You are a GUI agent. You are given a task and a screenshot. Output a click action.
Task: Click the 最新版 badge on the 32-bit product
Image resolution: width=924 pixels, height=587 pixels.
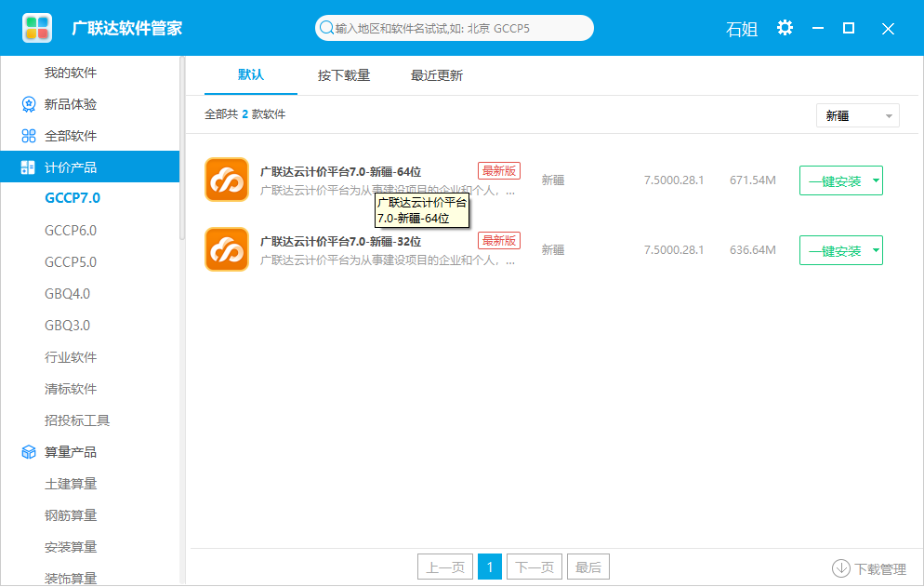tap(498, 240)
